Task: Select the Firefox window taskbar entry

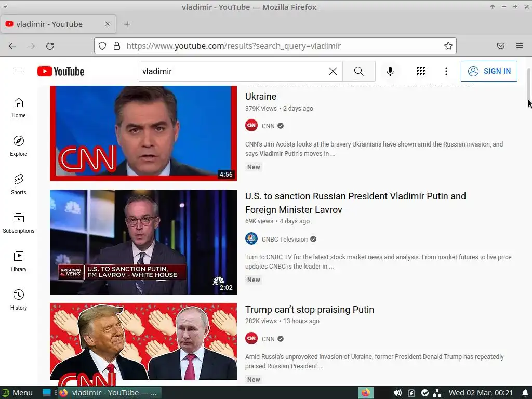Action: [109, 393]
